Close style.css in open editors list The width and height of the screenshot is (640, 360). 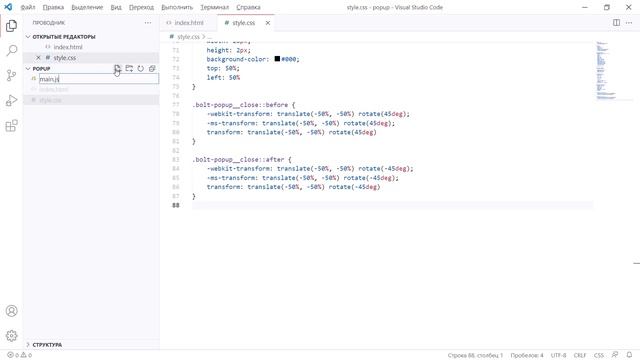coord(38,58)
